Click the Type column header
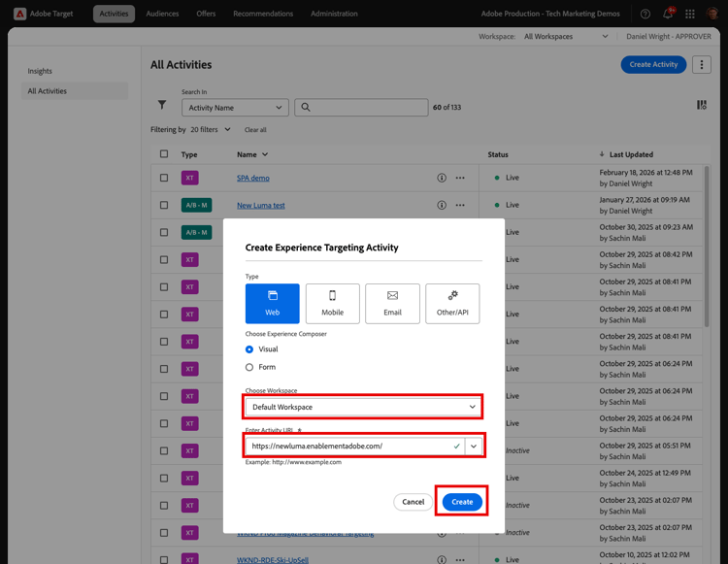The image size is (728, 564). tap(189, 154)
